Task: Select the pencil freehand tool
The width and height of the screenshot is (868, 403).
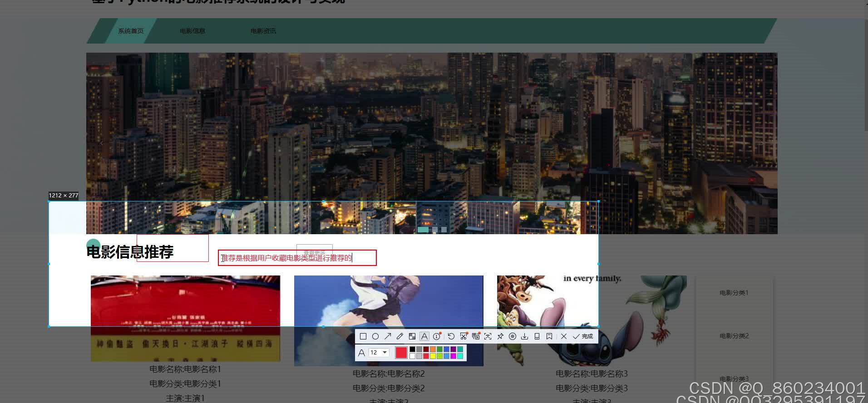Action: [400, 336]
